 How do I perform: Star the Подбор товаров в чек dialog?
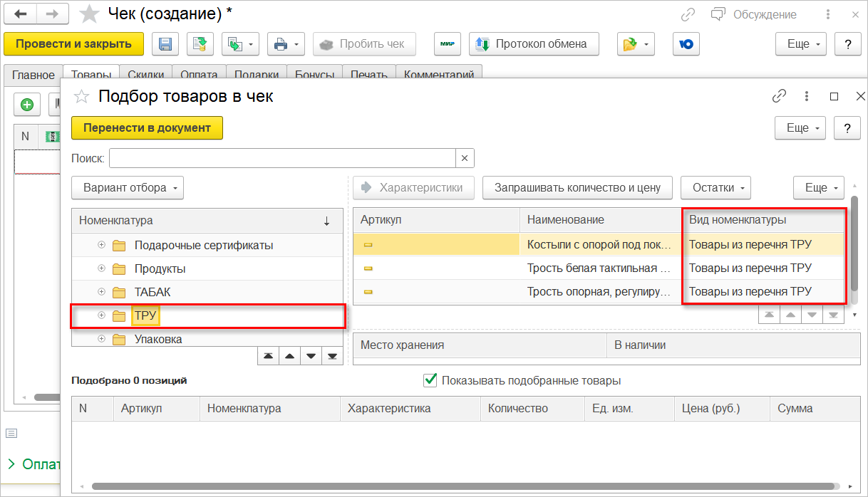[x=83, y=96]
